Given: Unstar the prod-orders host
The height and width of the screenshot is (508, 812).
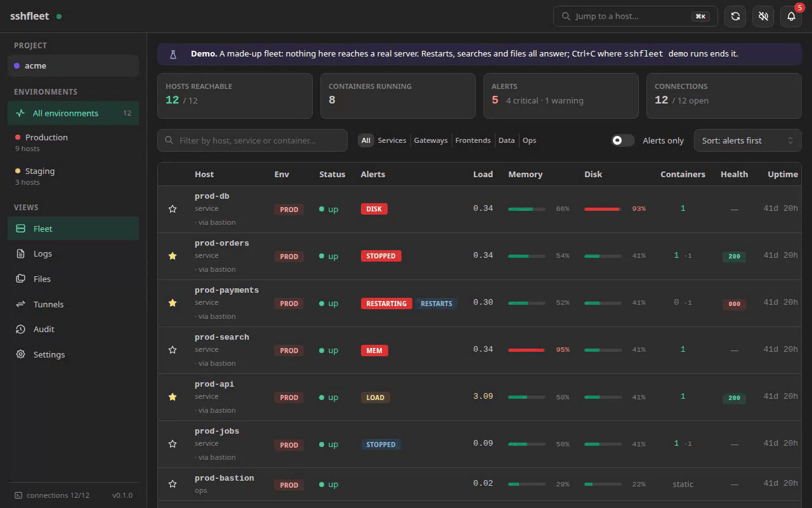Looking at the screenshot, I should click(x=173, y=256).
